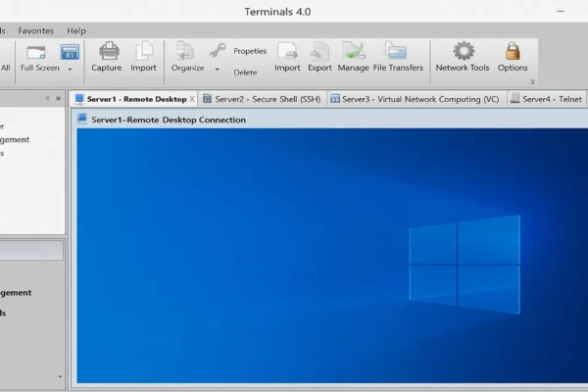This screenshot has width=588, height=392.
Task: Switch to Server3 - Virtual Network Computing tab
Action: coord(416,99)
